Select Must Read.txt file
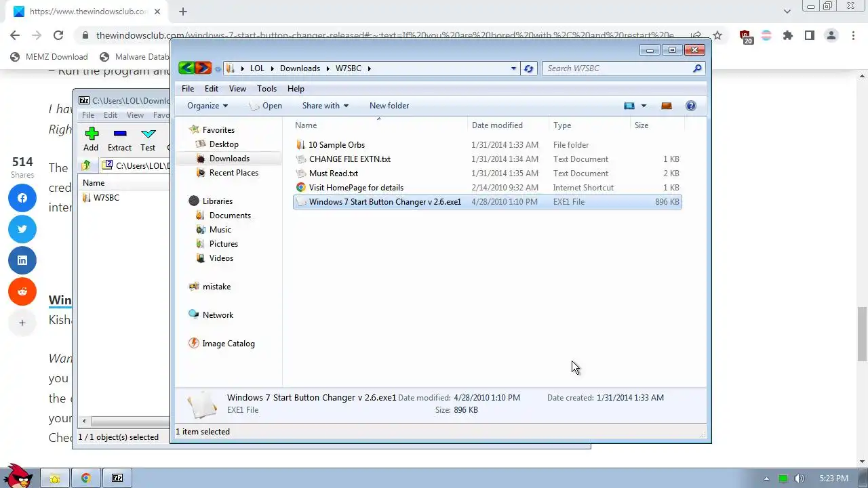 click(x=333, y=174)
